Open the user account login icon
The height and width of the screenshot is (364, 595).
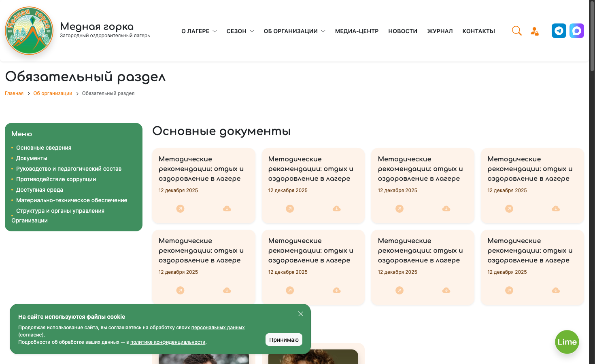[535, 31]
